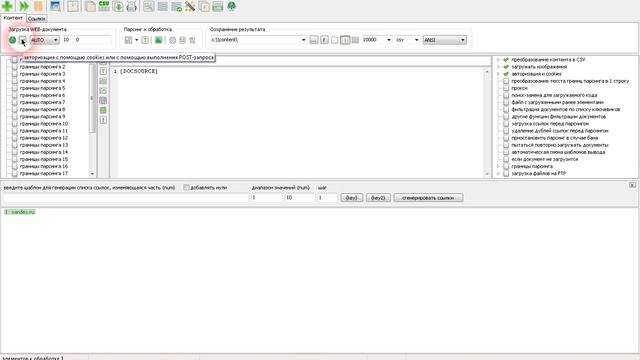Viewport: 640px width, 360px height.
Task: Click the blank page document toolbar icon
Action: (x=90, y=6)
